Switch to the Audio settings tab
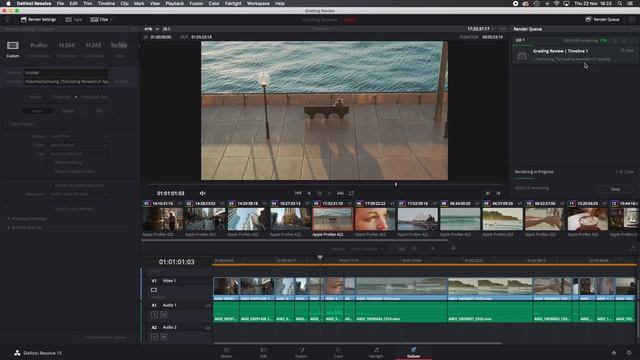The width and height of the screenshot is (640, 360). 68,111
